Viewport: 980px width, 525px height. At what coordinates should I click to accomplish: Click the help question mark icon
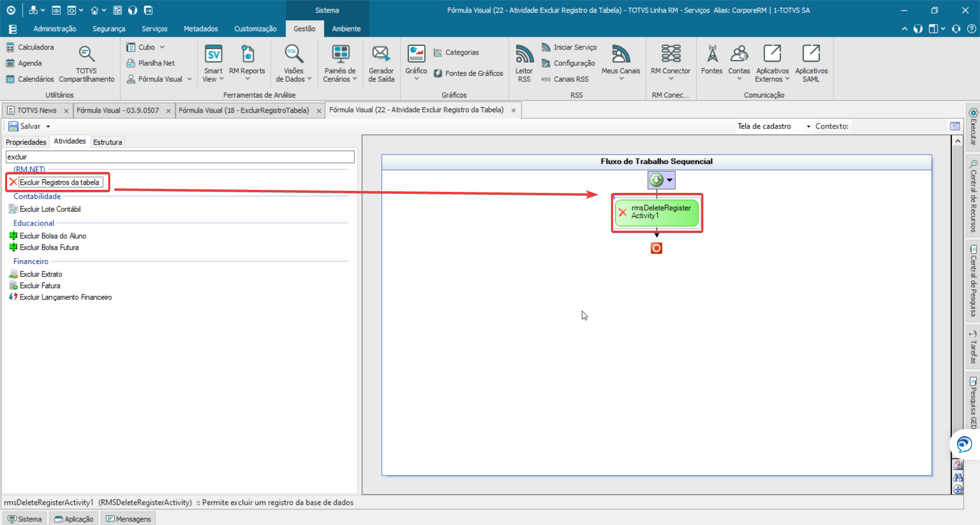click(x=971, y=29)
